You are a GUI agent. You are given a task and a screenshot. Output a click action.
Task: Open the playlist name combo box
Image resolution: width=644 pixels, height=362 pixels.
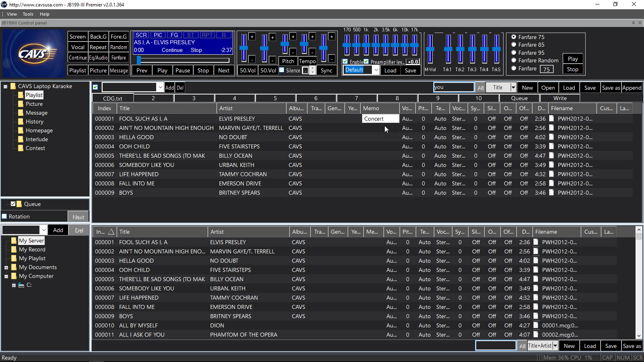160,87
